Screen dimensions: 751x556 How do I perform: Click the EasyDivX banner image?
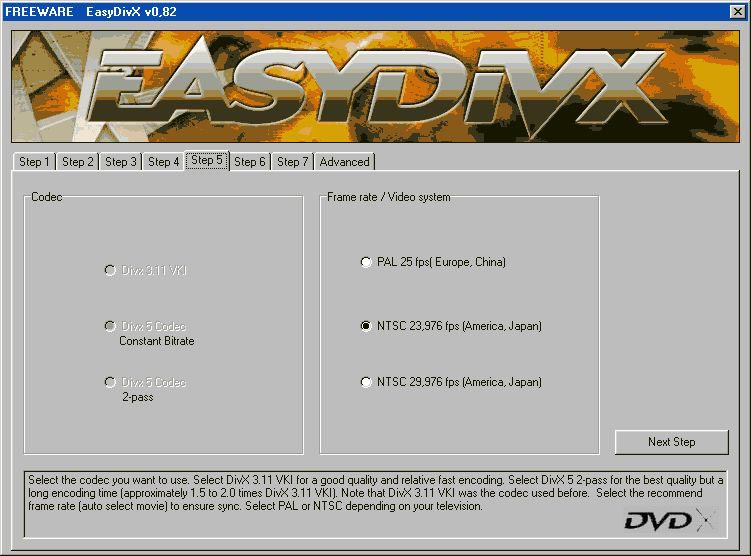pyautogui.click(x=375, y=87)
